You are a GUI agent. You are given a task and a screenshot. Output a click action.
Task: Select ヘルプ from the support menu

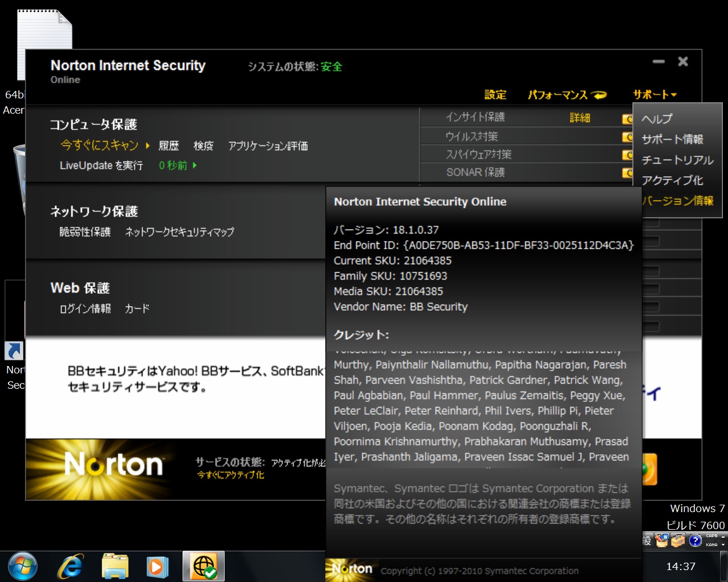point(657,119)
